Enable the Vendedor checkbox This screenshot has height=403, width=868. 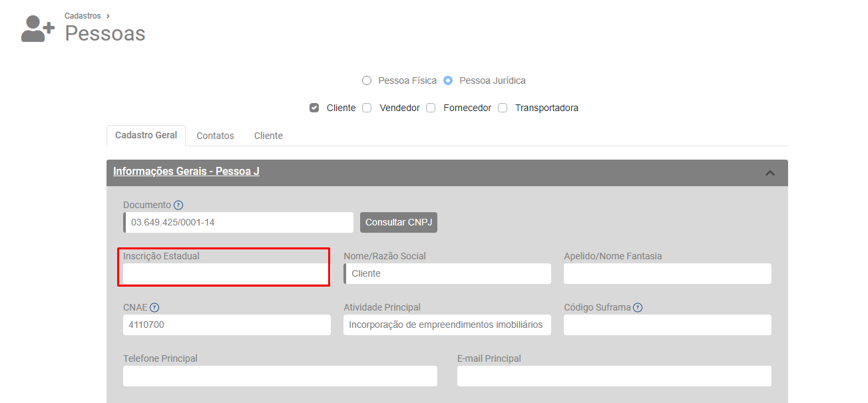point(367,108)
